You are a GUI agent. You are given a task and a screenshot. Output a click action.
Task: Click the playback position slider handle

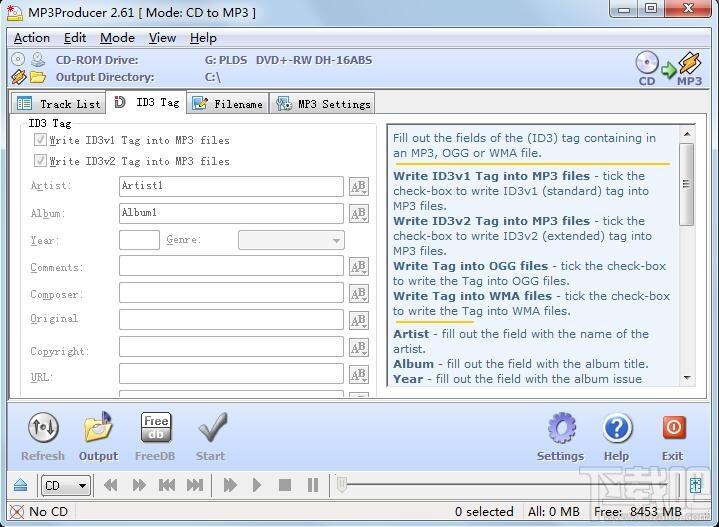[x=342, y=485]
